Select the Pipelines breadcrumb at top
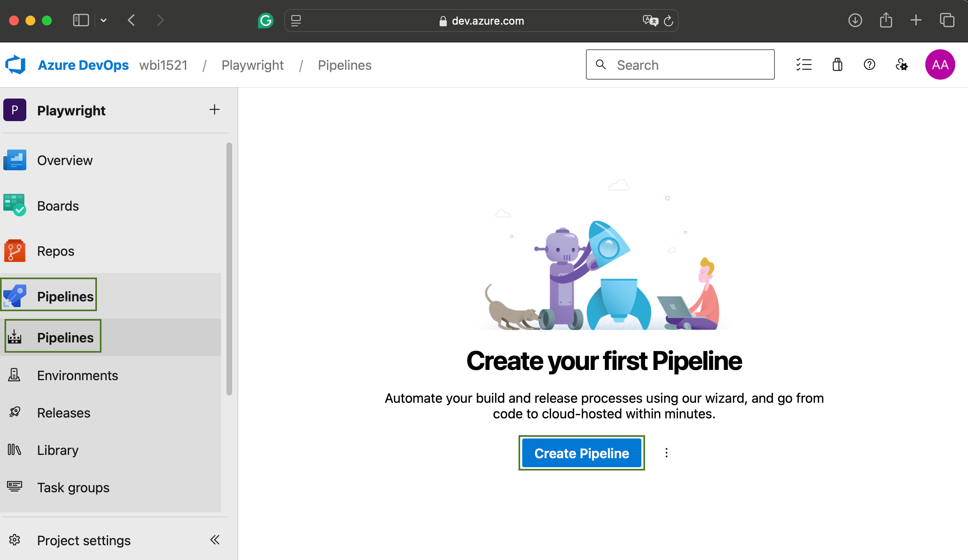 click(344, 65)
